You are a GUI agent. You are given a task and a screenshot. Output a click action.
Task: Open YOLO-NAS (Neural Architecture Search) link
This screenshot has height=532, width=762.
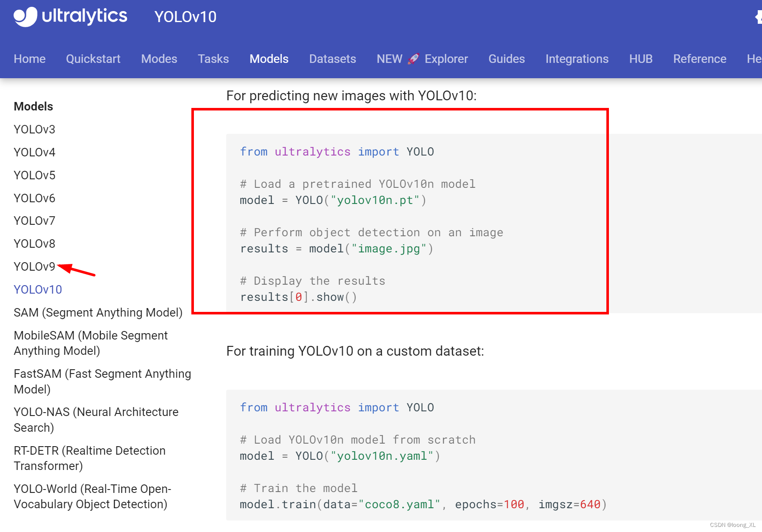click(96, 420)
